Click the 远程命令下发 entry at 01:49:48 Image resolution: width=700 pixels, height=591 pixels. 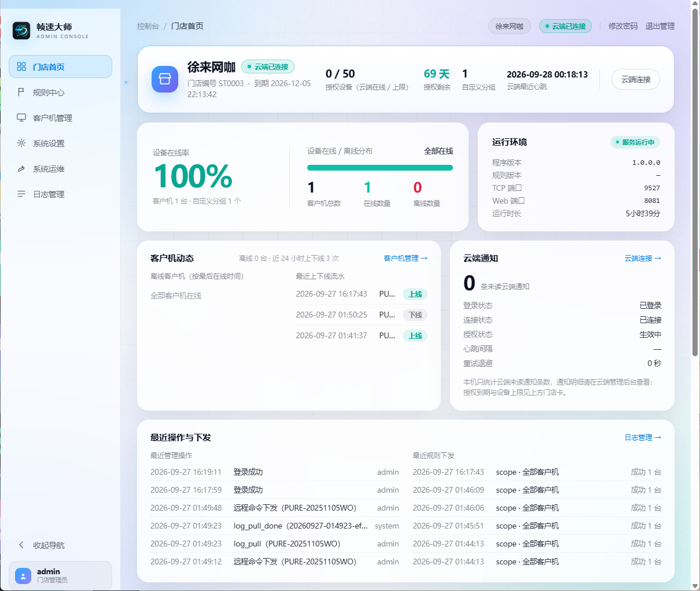tap(275, 508)
